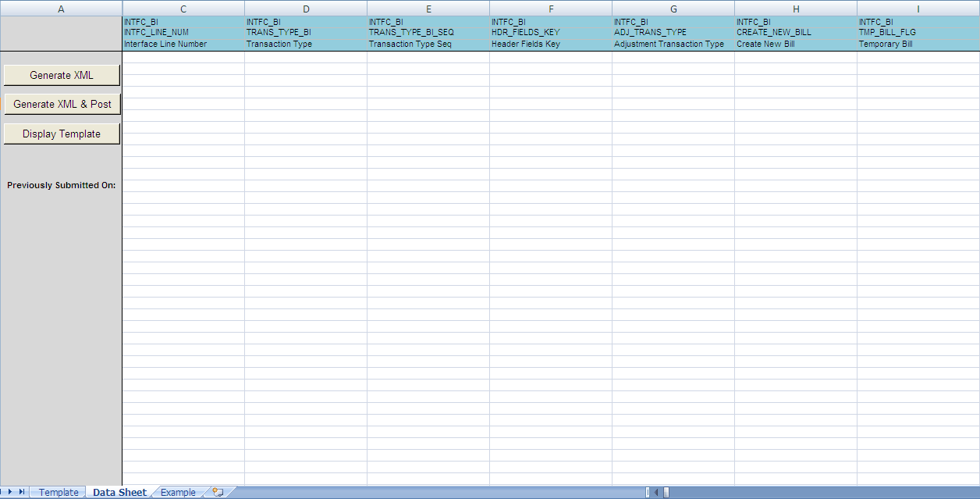Select column D header
This screenshot has height=499, width=980.
pyautogui.click(x=306, y=8)
